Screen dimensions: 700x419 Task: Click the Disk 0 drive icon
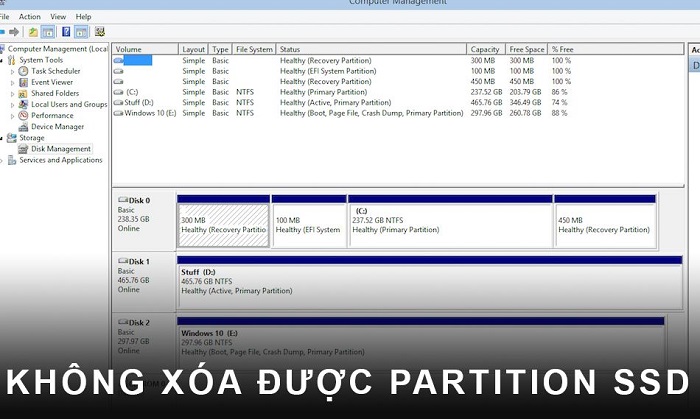click(123, 200)
